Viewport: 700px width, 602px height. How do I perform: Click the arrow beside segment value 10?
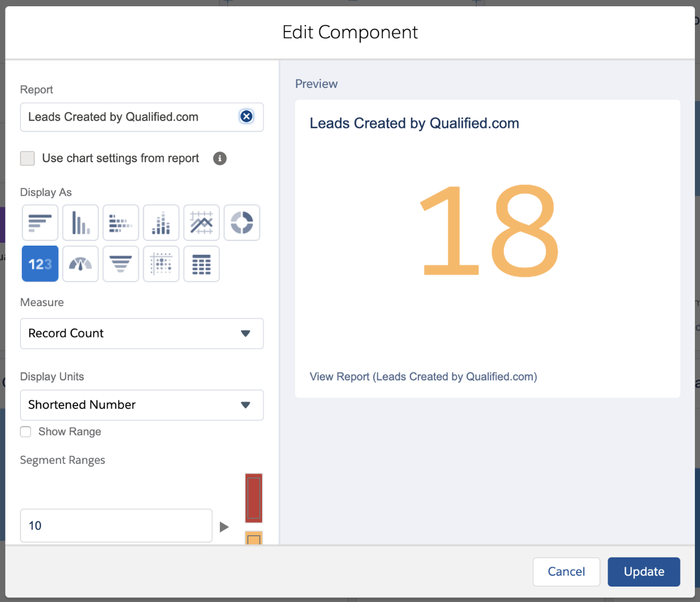[x=224, y=527]
